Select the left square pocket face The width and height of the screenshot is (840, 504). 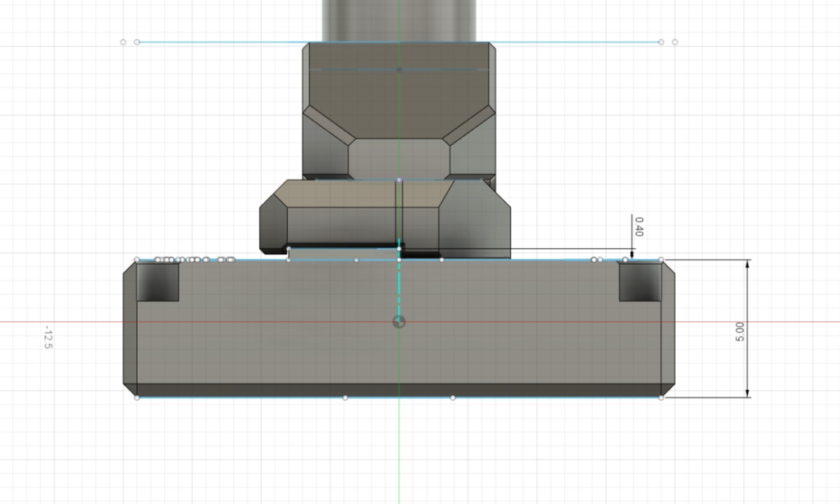tap(157, 282)
